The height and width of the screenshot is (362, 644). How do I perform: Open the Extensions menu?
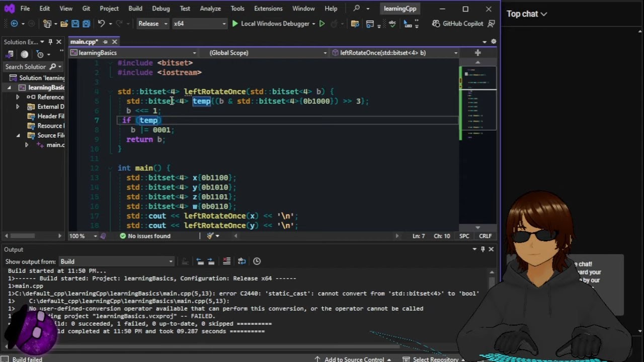point(268,9)
